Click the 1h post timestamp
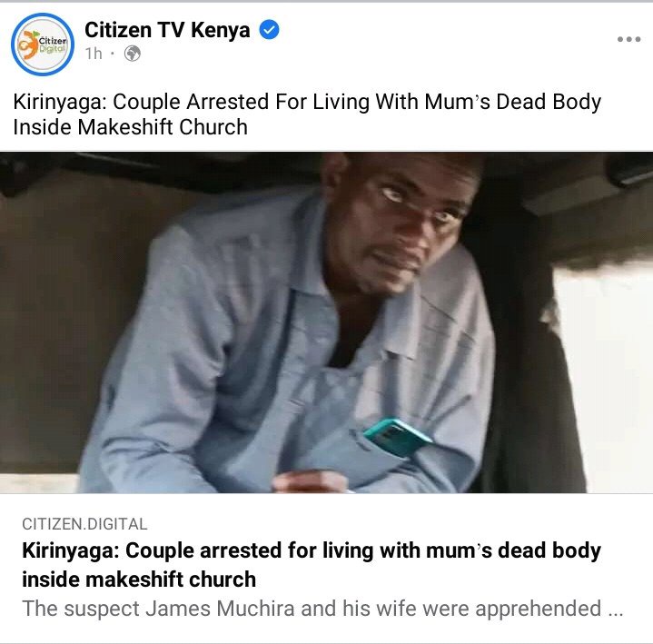The image size is (653, 644). coord(94,54)
